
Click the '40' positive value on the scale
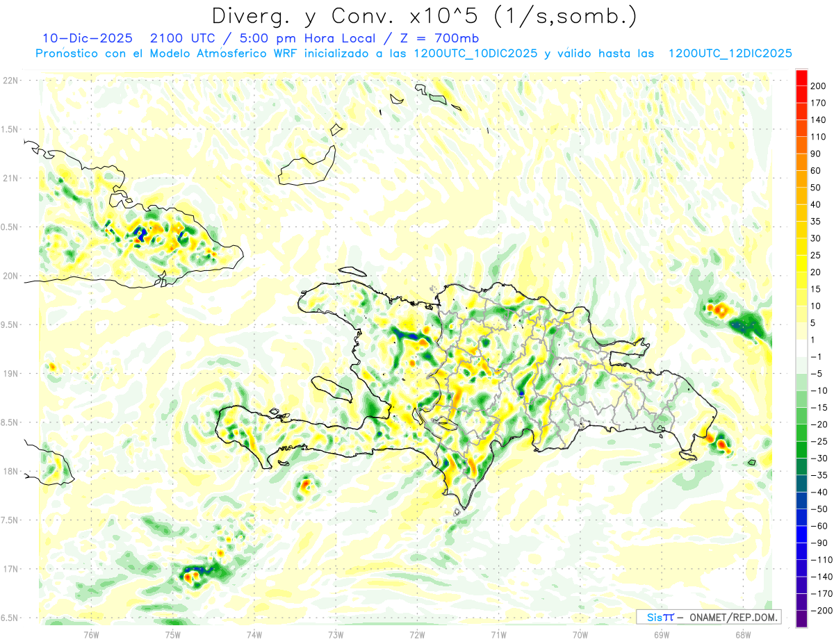point(816,204)
